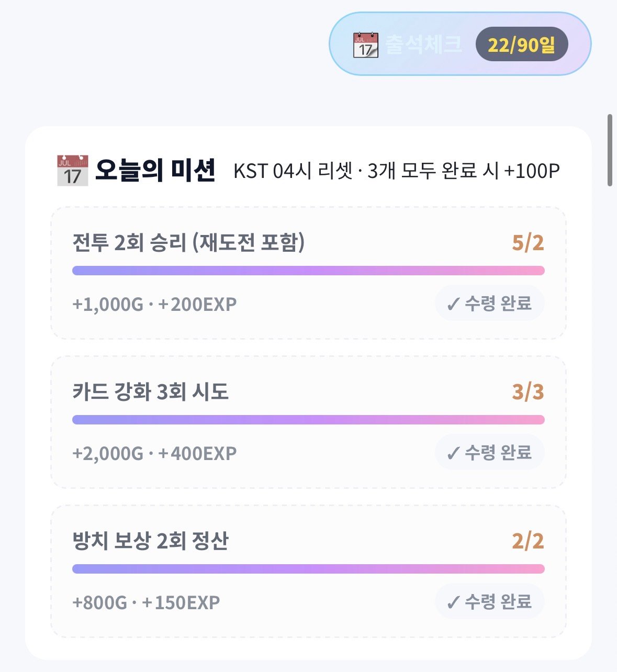Select the 전투 2회 승리 (재도전 포함) title
This screenshot has height=672, width=617.
click(x=188, y=243)
